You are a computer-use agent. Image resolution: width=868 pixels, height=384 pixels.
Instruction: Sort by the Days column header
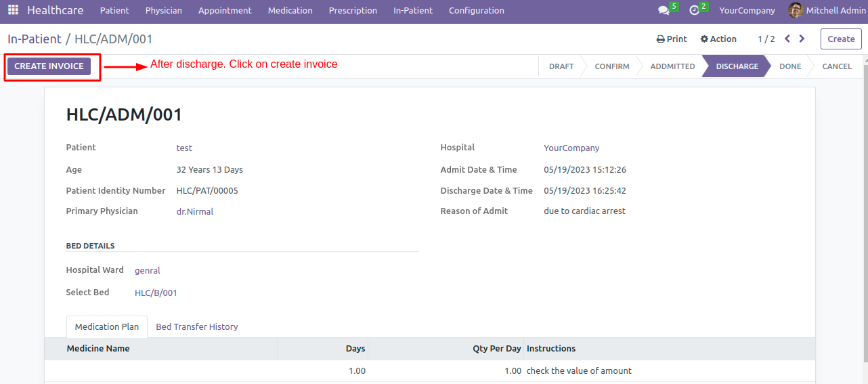point(323,349)
